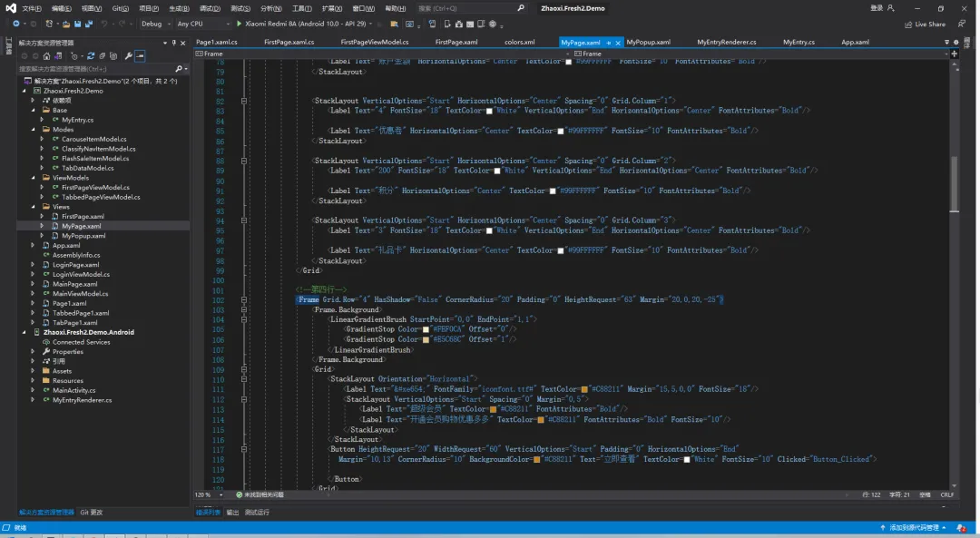Screen dimensions: 980x538
Task: Collapse the StackLayout block at line 110
Action: click(x=244, y=379)
